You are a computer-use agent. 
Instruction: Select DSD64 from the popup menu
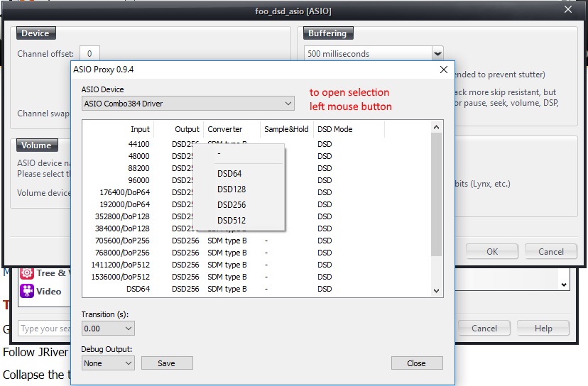click(229, 173)
